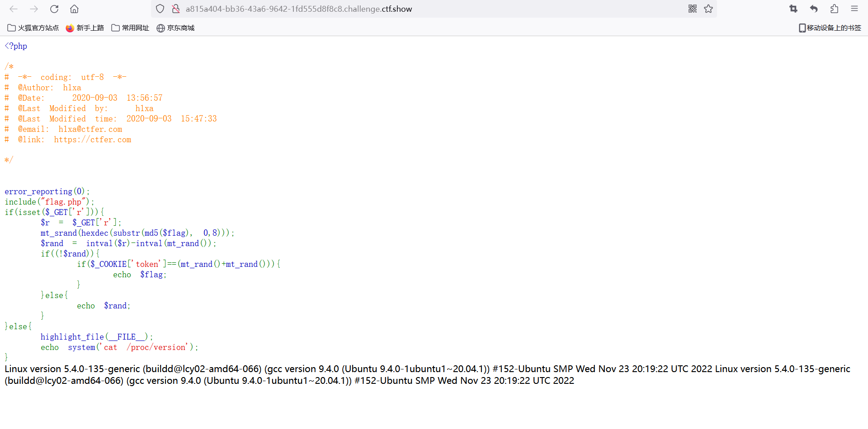The image size is (868, 429).
Task: Reload the current page
Action: tap(54, 9)
